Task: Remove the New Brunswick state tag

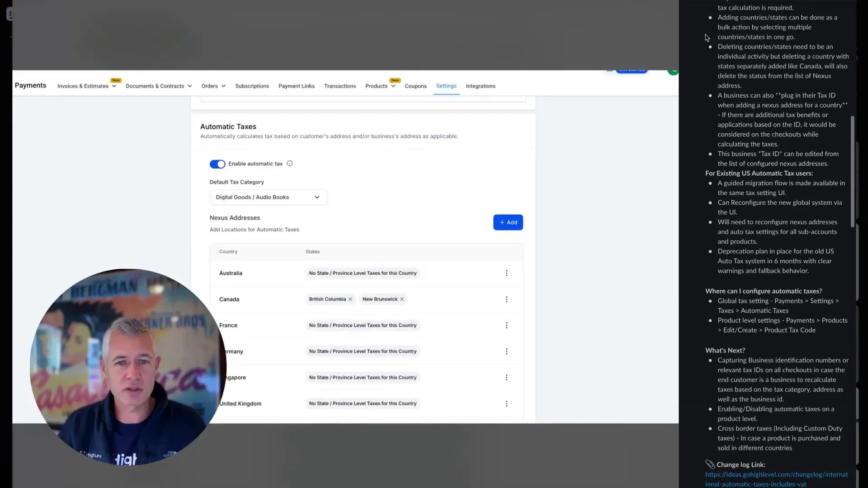Action: [402, 299]
